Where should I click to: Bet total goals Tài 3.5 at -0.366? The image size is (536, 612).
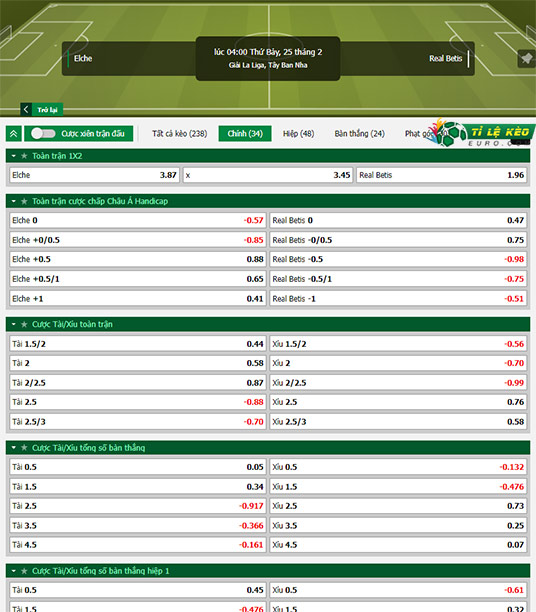point(138,525)
